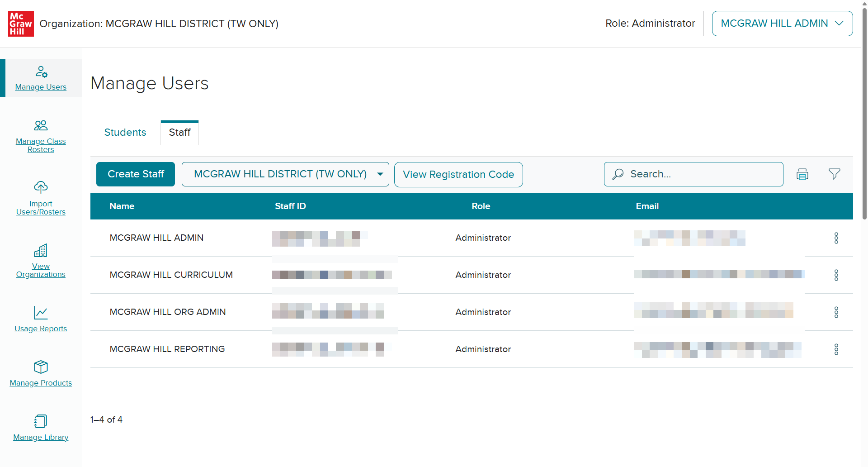The image size is (868, 467).
Task: Click the print icon beside the search box
Action: pyautogui.click(x=802, y=174)
